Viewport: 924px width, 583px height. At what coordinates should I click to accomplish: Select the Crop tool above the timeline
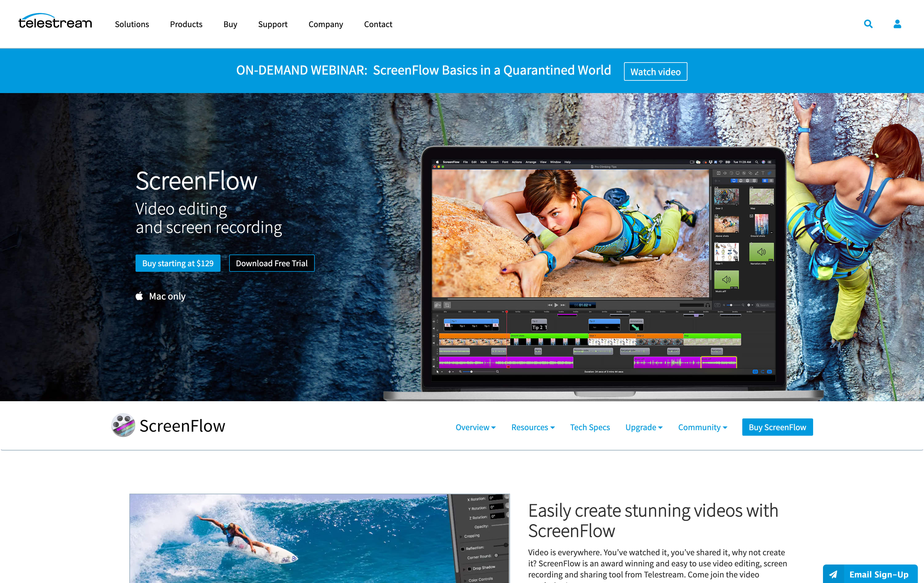point(447,305)
